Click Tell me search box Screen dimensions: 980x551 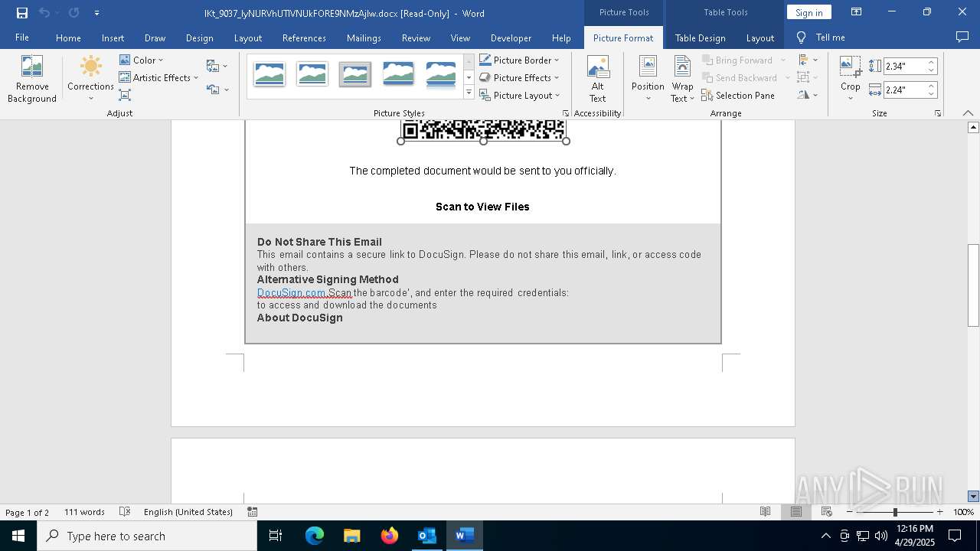point(822,37)
